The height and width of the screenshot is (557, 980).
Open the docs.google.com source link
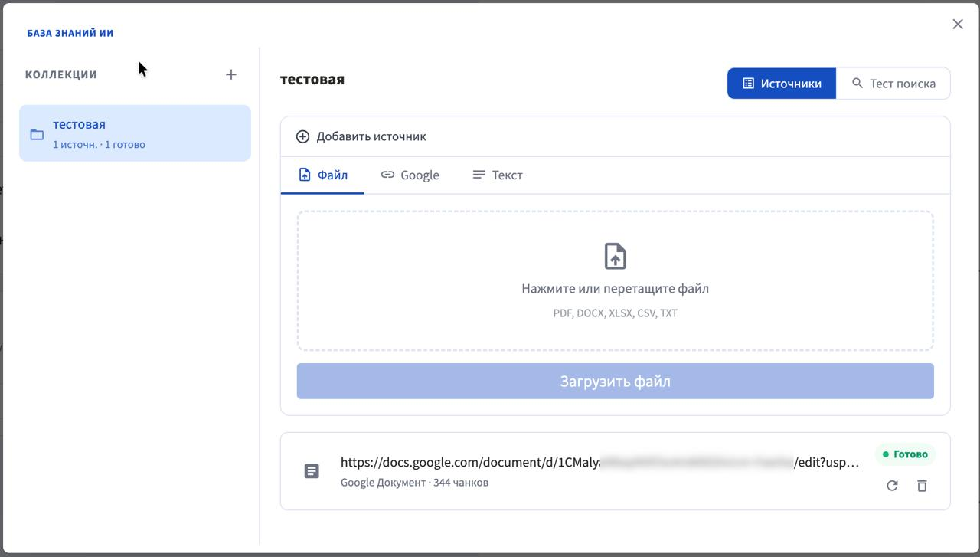[599, 462]
